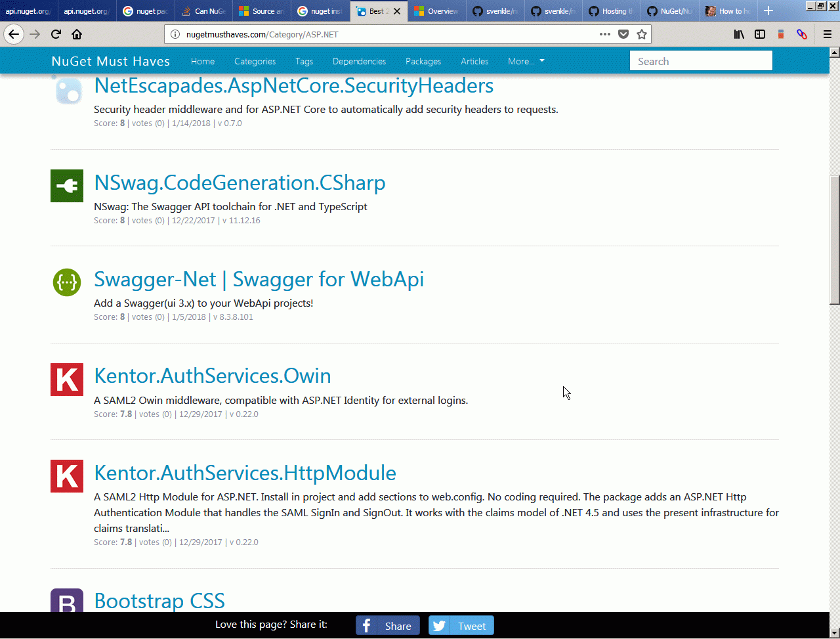Open Kentor.AuthServices.HttpModule package link
Image resolution: width=840 pixels, height=639 pixels.
[x=245, y=473]
